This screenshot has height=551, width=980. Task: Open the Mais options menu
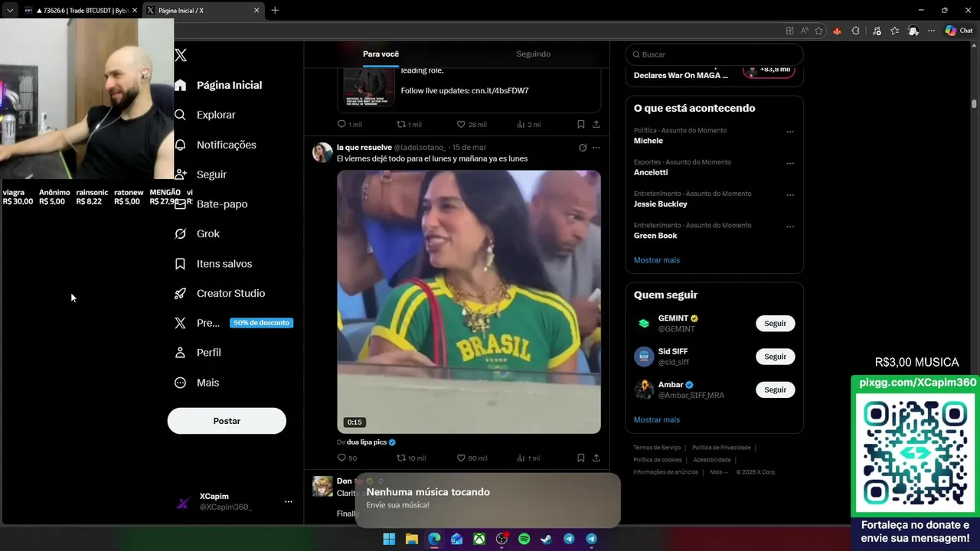pyautogui.click(x=198, y=383)
